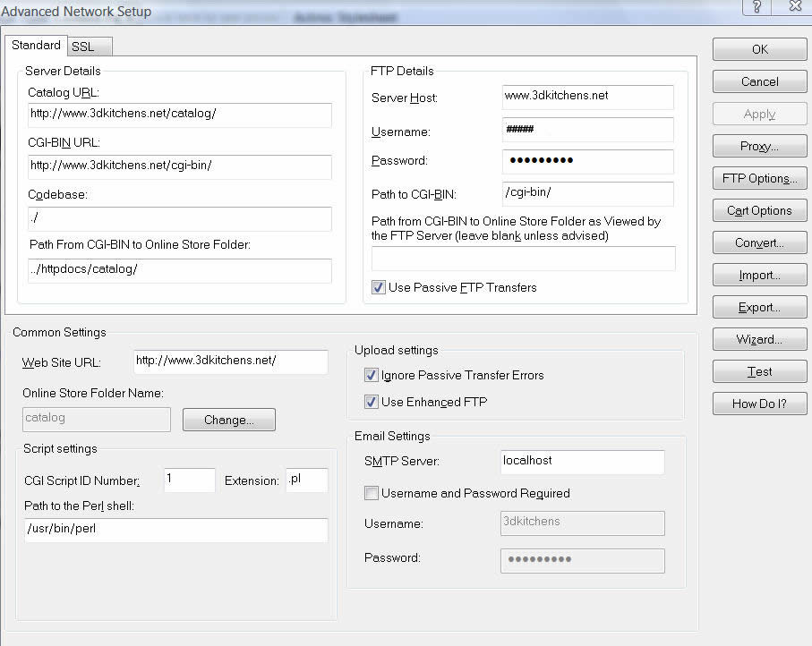Focus the FTP Server Host field
812x646 pixels.
[587, 97]
